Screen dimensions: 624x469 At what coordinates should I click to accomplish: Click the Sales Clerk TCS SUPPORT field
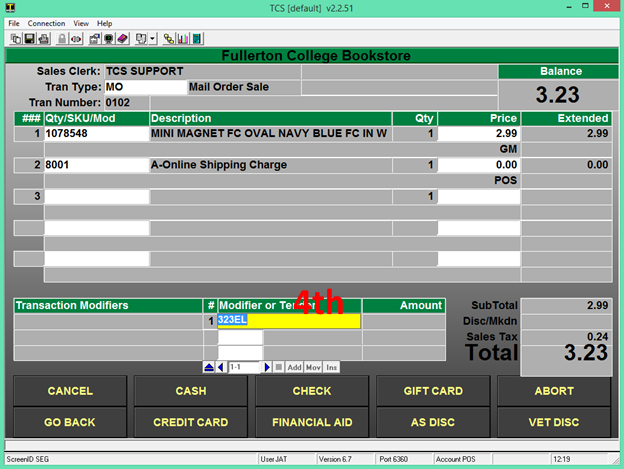coord(203,71)
